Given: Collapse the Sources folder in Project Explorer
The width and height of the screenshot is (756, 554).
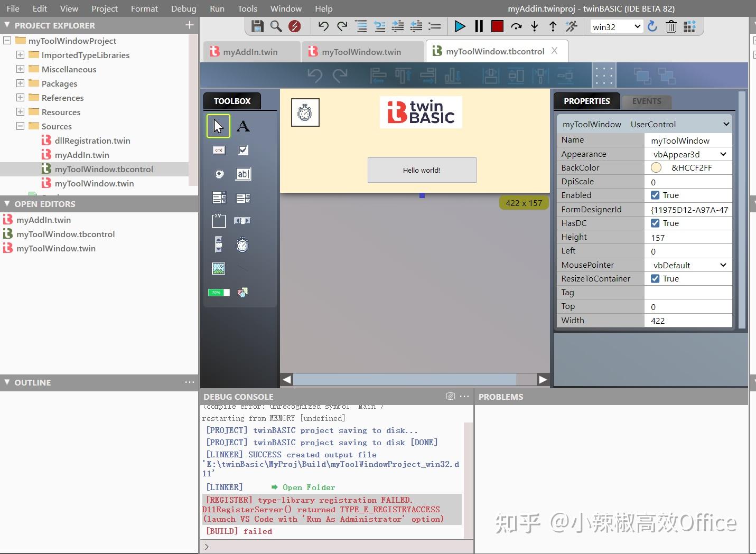Looking at the screenshot, I should point(20,126).
